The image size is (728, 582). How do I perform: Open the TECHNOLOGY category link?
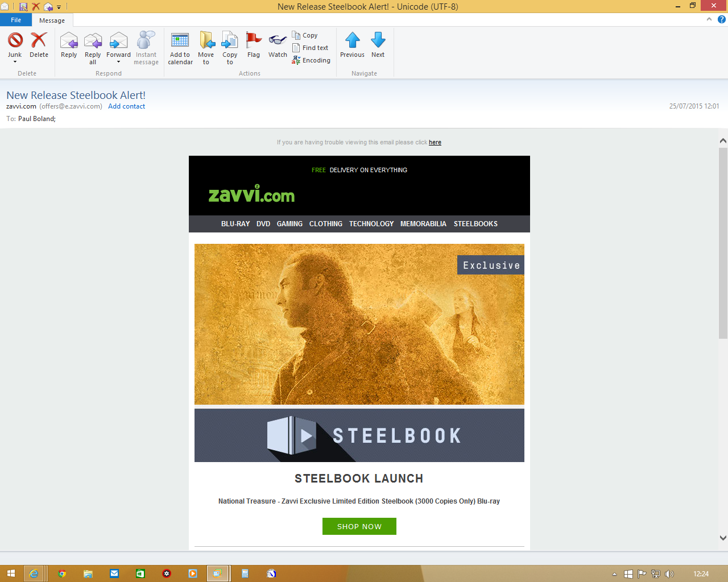pyautogui.click(x=371, y=224)
